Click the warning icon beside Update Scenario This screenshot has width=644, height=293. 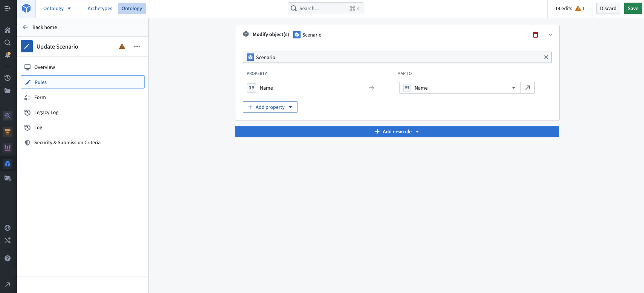pyautogui.click(x=122, y=46)
